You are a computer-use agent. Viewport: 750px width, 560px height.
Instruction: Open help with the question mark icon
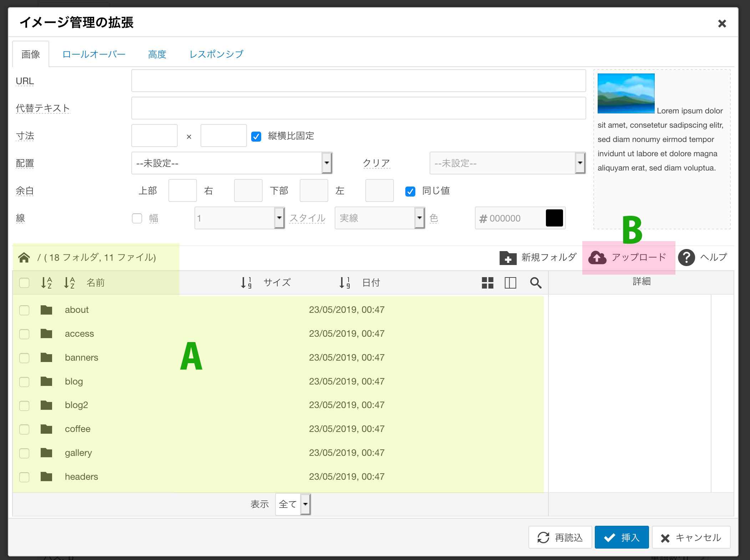tap(686, 258)
